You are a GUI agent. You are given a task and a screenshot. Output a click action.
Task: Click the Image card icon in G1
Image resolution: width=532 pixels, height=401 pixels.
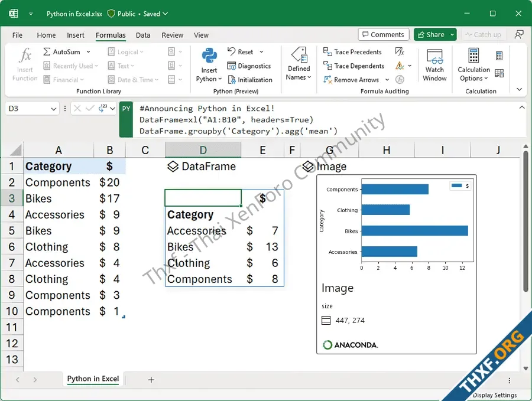[308, 167]
